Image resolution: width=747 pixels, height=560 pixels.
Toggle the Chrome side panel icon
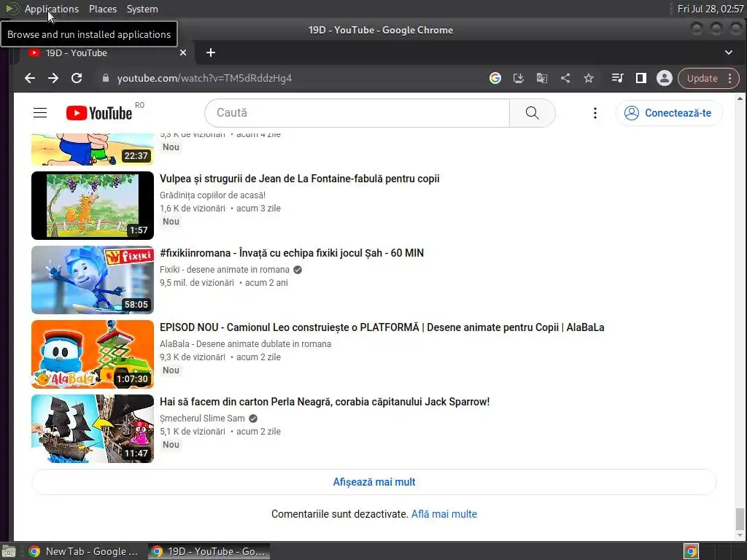[x=641, y=78]
